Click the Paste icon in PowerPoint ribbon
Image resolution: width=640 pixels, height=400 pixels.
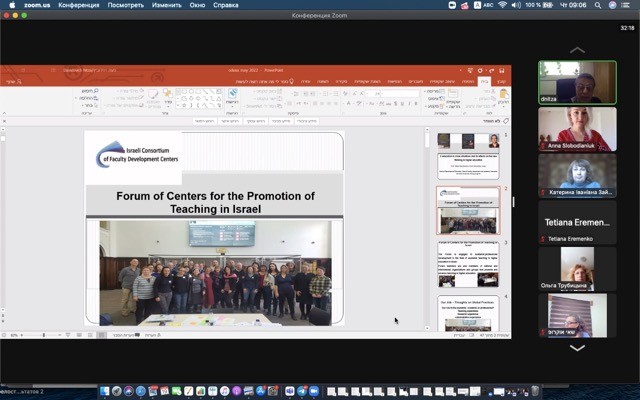pos(503,96)
